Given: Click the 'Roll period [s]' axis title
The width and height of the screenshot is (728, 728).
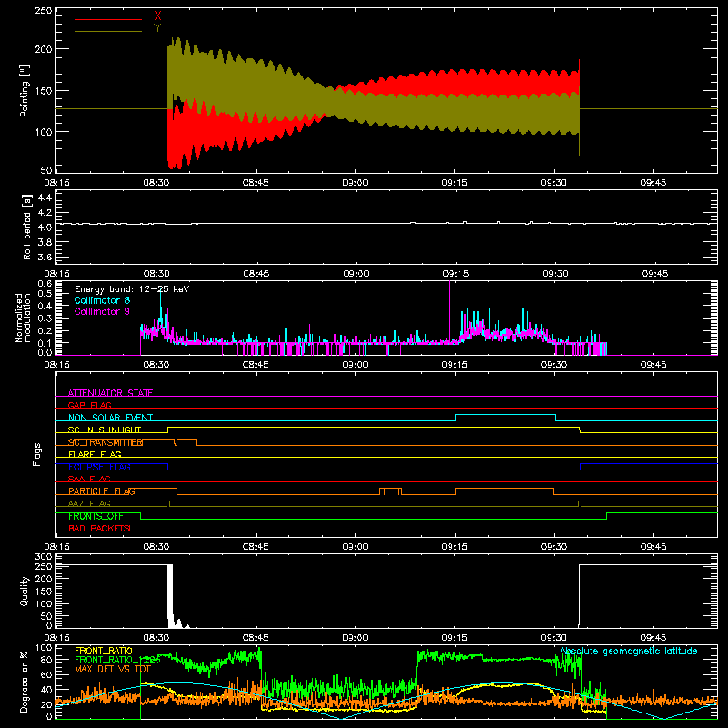Looking at the screenshot, I should [x=27, y=227].
